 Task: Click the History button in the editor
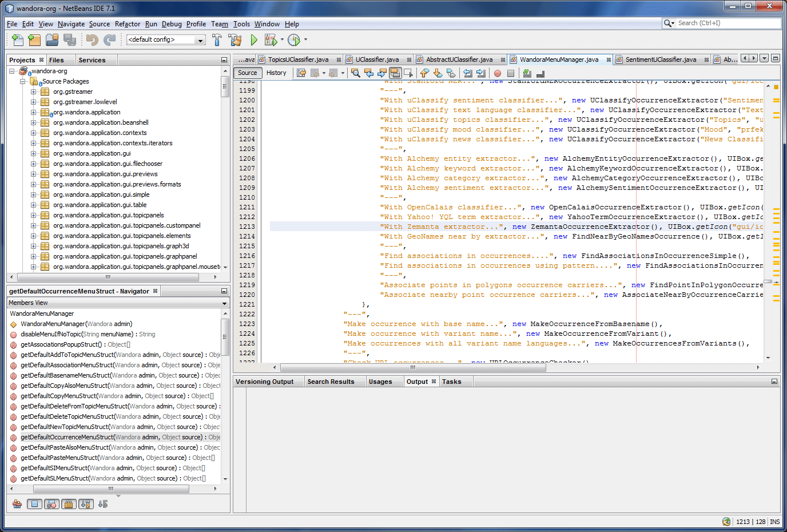(277, 73)
